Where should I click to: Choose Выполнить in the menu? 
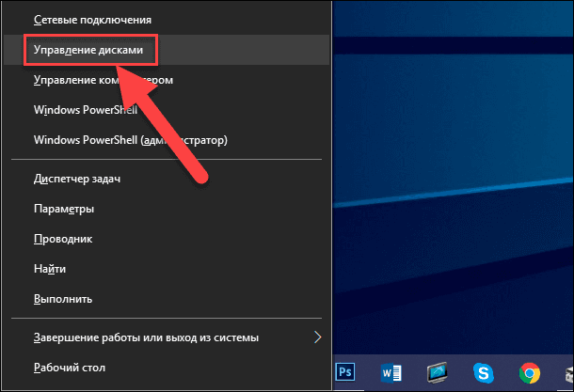point(167,299)
